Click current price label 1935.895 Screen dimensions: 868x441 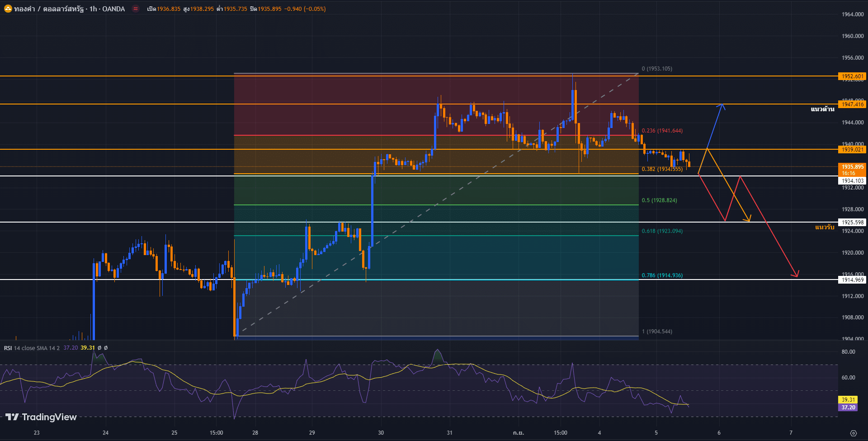coord(852,167)
